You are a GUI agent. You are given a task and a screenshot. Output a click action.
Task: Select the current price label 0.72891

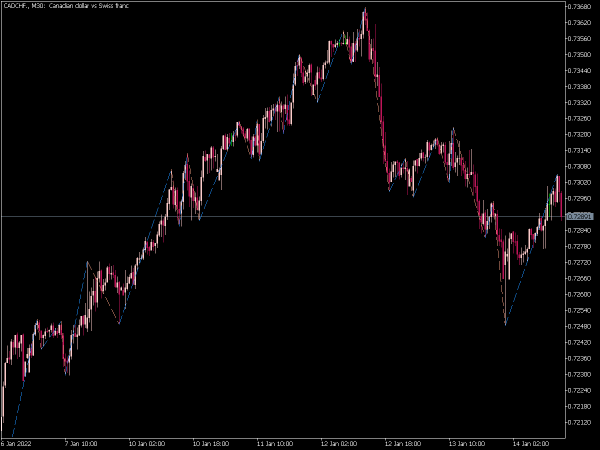580,217
